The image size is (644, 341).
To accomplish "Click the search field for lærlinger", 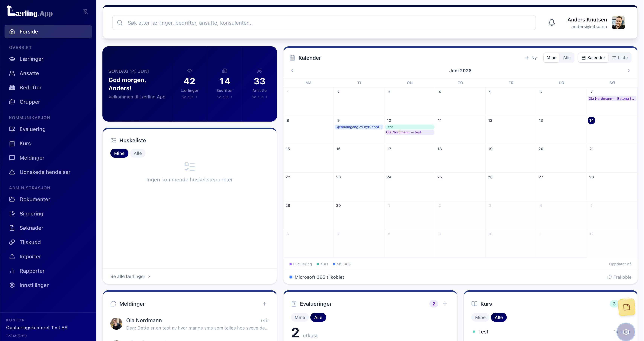I will 324,23.
